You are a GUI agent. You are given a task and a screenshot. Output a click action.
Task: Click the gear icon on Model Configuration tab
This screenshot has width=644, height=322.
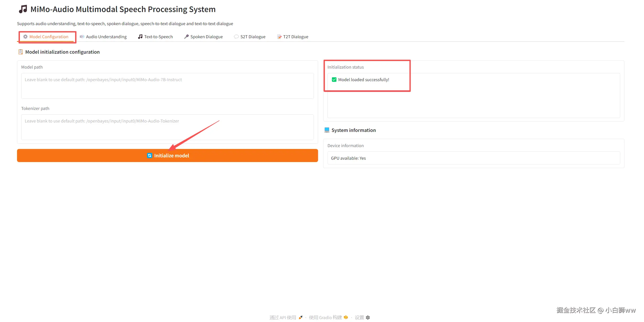coord(25,37)
